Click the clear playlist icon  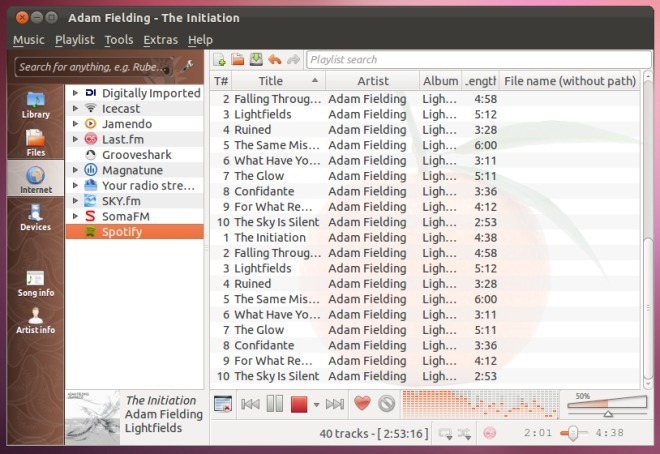(x=223, y=404)
